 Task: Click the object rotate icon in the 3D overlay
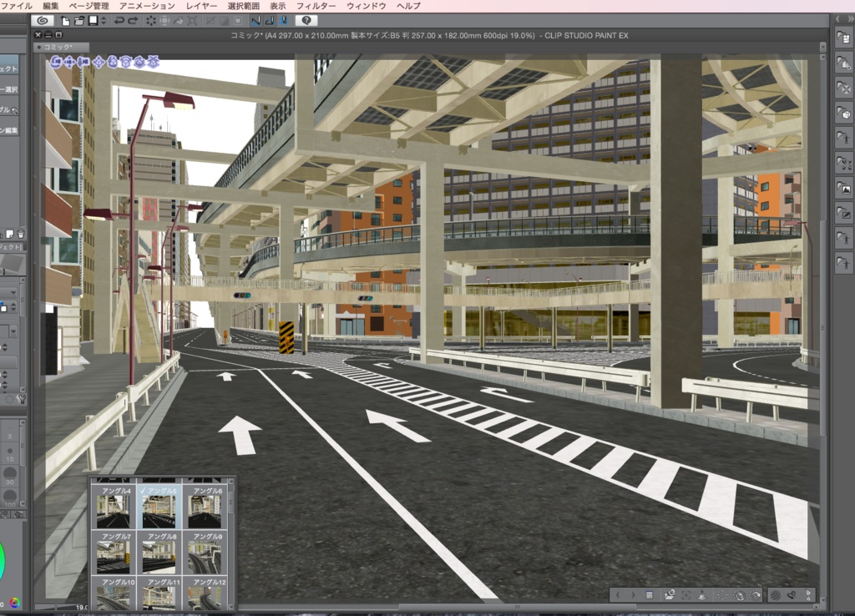coord(125,61)
